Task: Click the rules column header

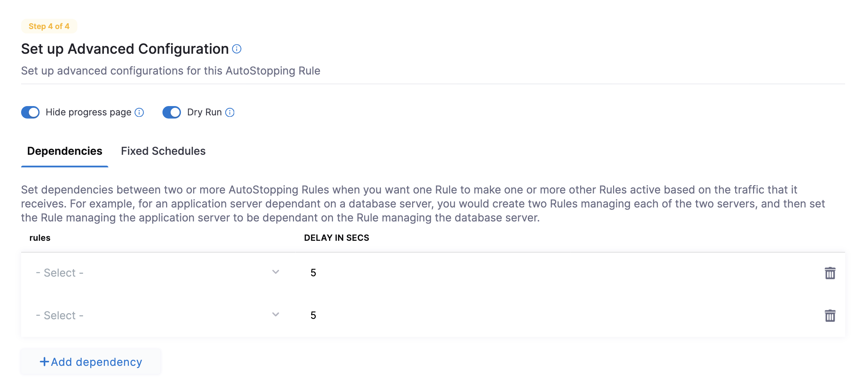Action: [x=40, y=238]
